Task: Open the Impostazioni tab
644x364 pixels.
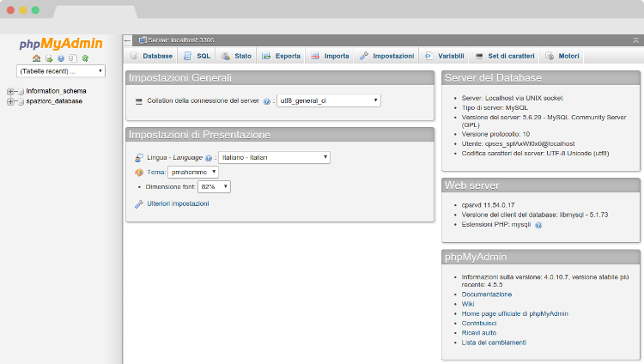Action: pyautogui.click(x=387, y=56)
